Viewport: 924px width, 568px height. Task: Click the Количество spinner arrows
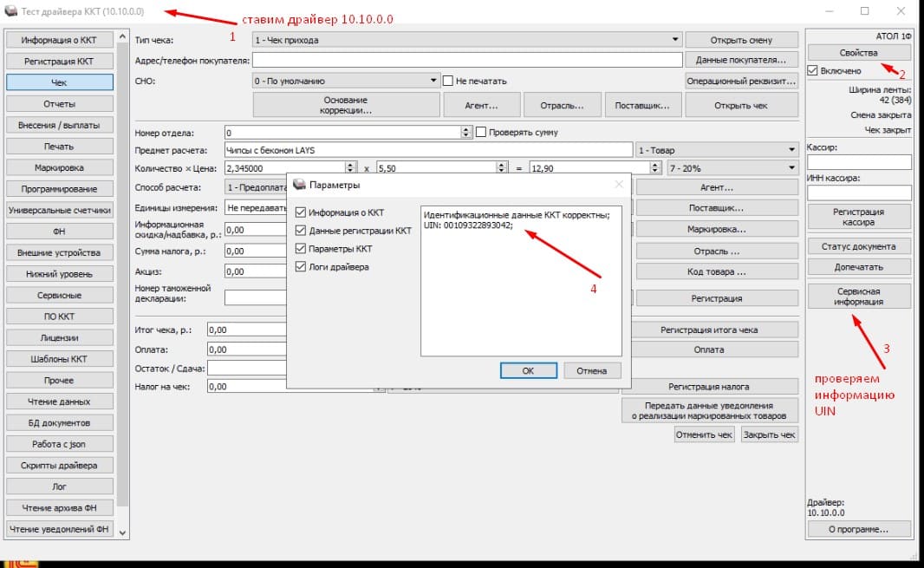350,168
